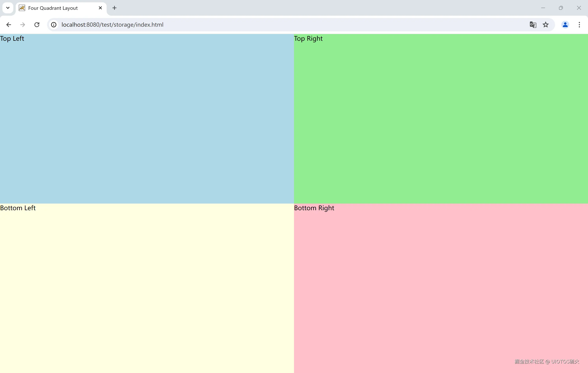Click the Bottom Right pink quadrant
This screenshot has height=373, width=588.
point(441,288)
